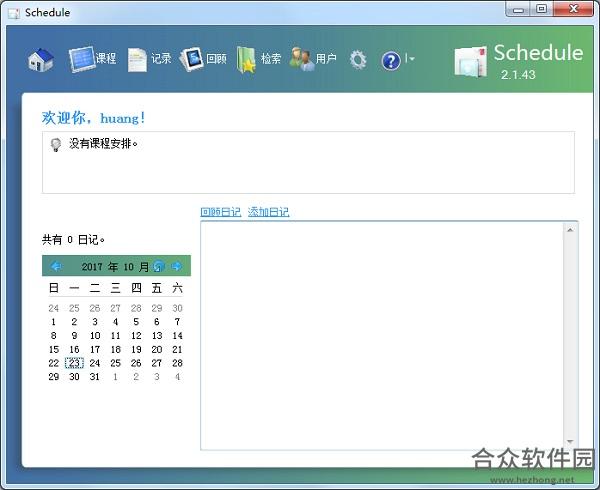Go to next month with right arrow
Screen dimensions: 600x490
(x=177, y=266)
